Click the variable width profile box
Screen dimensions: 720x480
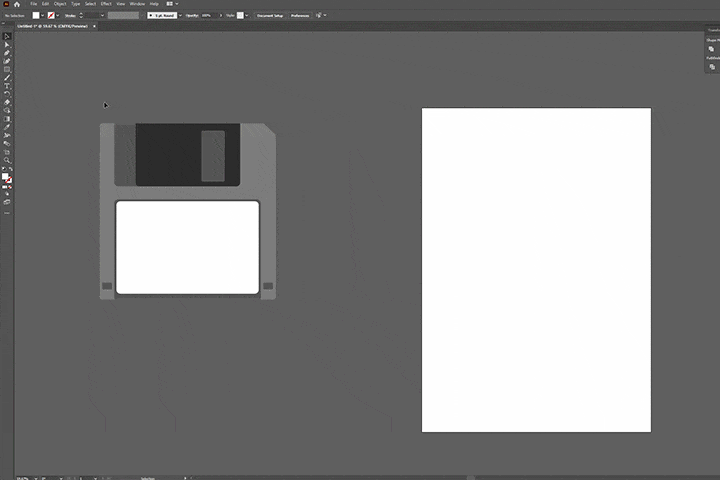[x=123, y=16]
